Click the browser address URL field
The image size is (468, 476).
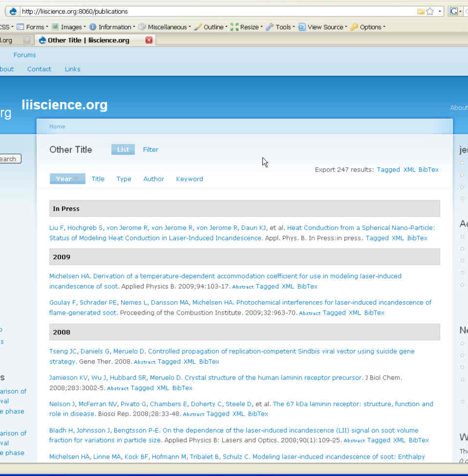click(215, 11)
